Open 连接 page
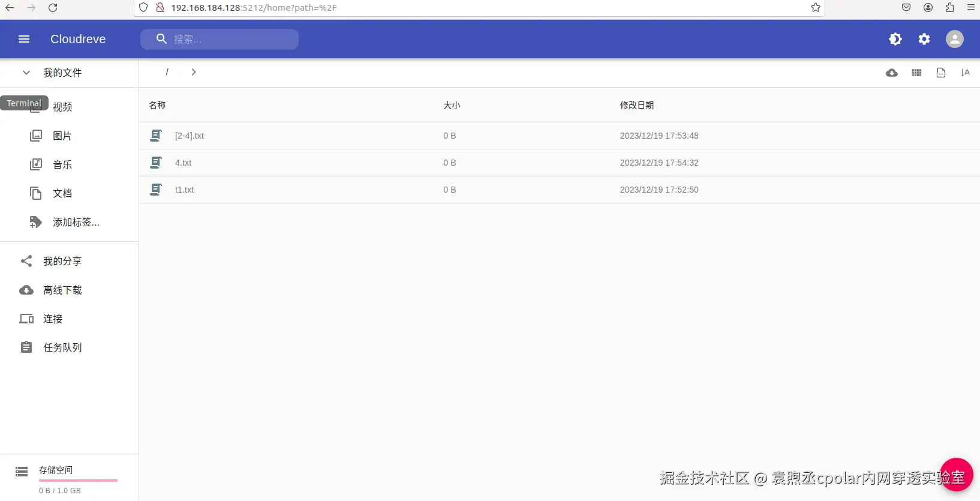Screen dimensions: 980x501 click(x=53, y=319)
